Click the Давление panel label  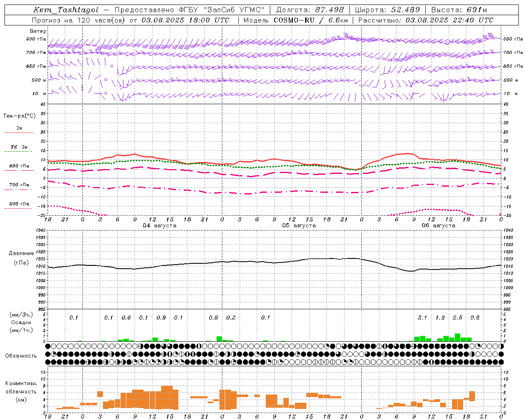click(x=21, y=253)
